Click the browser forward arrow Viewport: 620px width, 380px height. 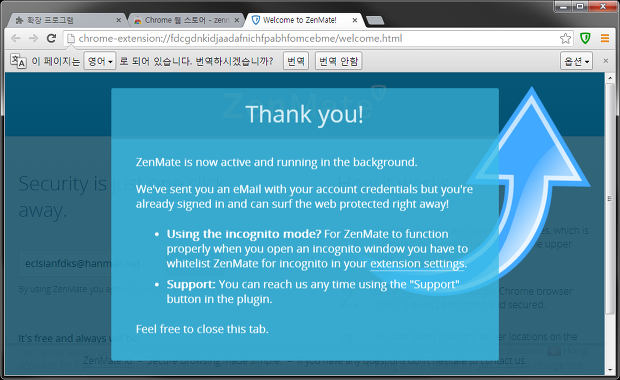tap(33, 38)
